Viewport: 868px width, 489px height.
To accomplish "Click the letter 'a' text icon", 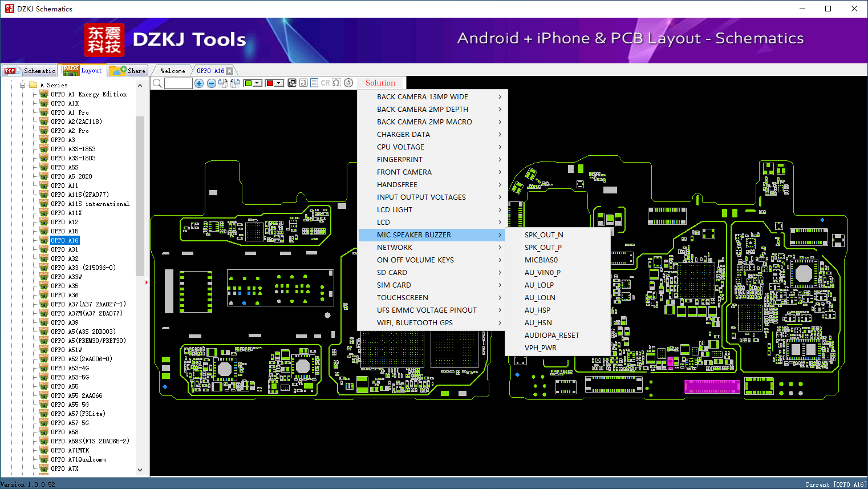I will pos(303,83).
